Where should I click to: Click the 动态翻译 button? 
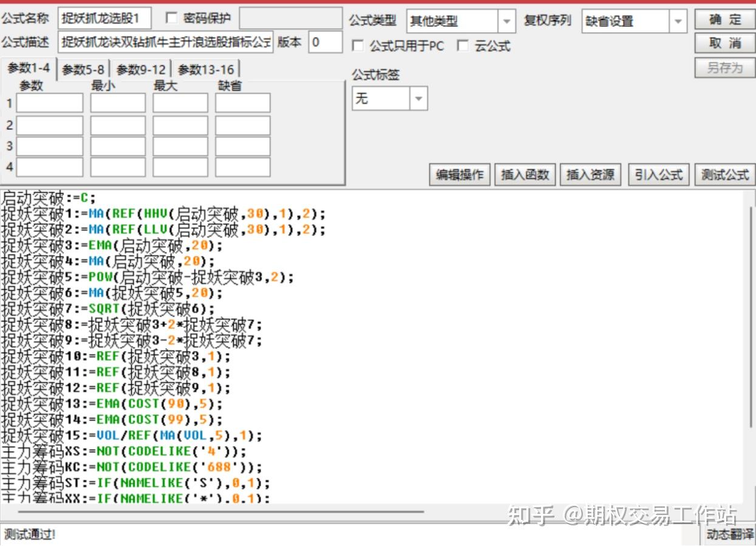point(729,534)
